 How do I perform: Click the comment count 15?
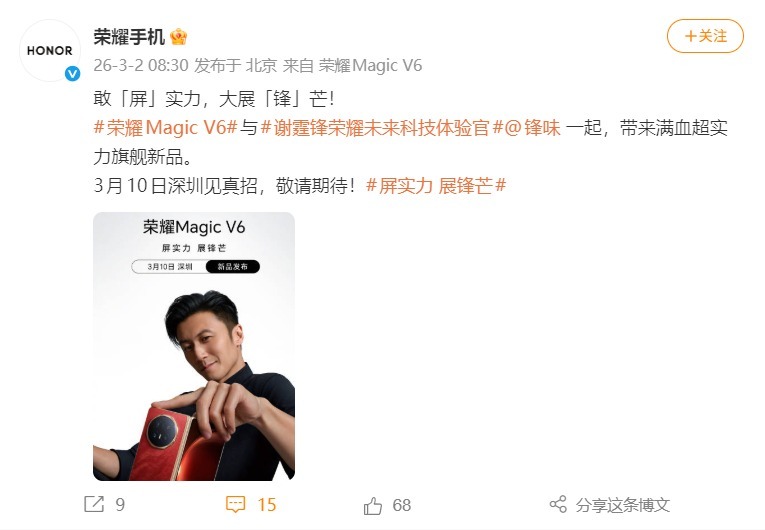pos(267,505)
